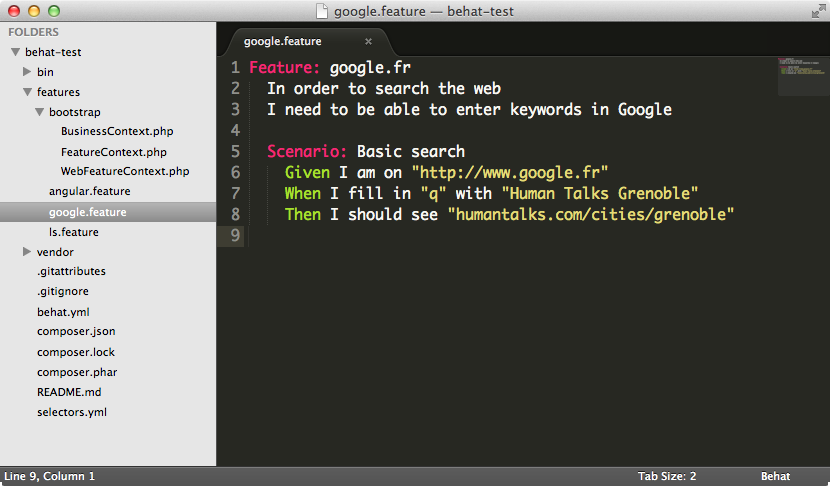830x486 pixels.
Task: Toggle fullscreen with the title bar arrows icon
Action: point(818,11)
